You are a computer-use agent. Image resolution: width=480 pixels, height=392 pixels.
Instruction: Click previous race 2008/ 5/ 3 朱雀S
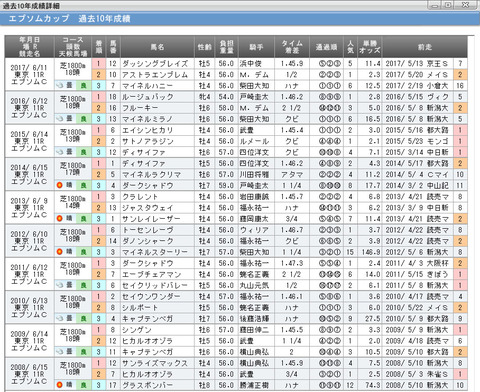[417, 374]
